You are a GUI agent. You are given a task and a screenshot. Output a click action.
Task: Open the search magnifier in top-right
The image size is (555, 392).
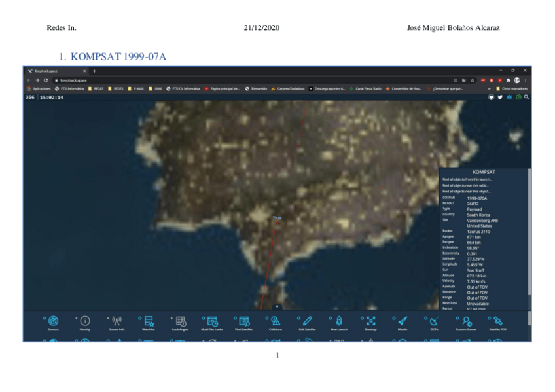pyautogui.click(x=526, y=97)
